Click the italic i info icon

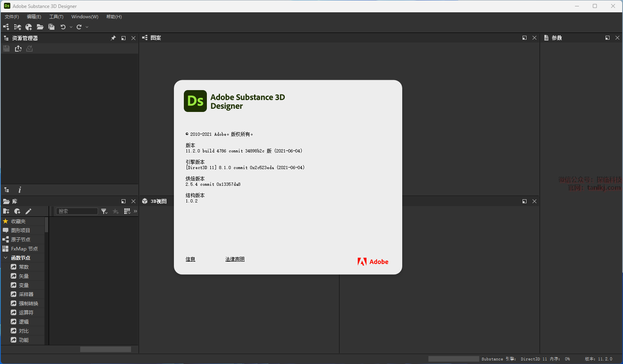click(x=20, y=190)
